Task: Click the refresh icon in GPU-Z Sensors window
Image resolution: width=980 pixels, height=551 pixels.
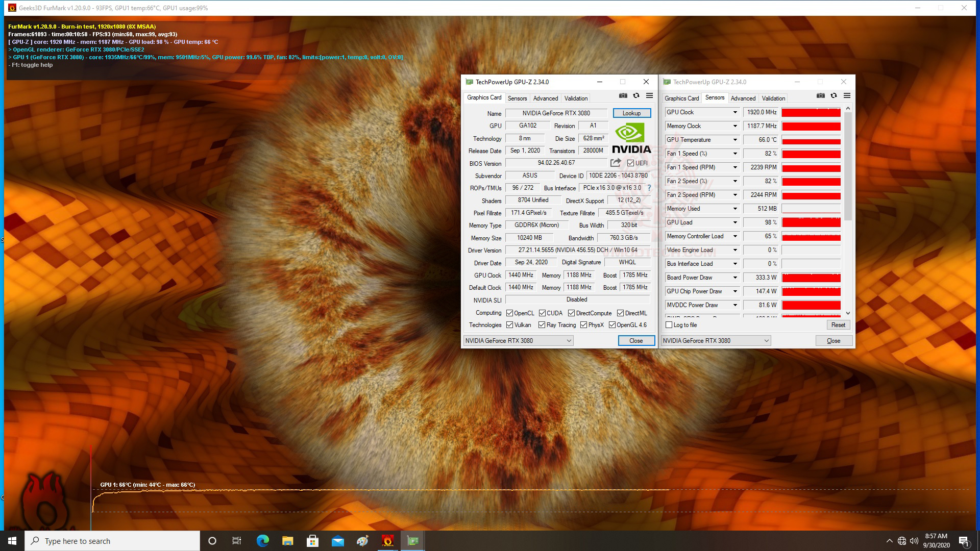Action: coord(834,96)
